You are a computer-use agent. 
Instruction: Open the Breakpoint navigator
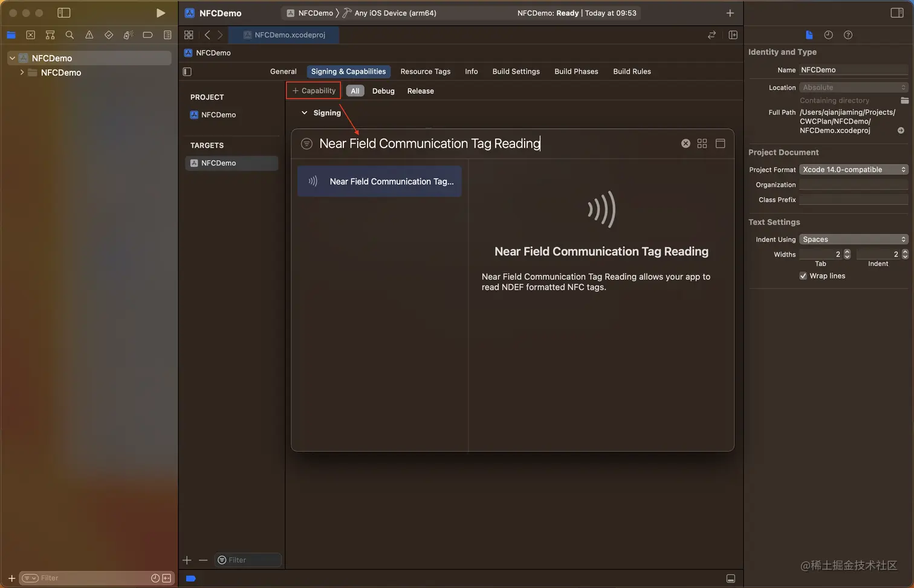tap(147, 35)
